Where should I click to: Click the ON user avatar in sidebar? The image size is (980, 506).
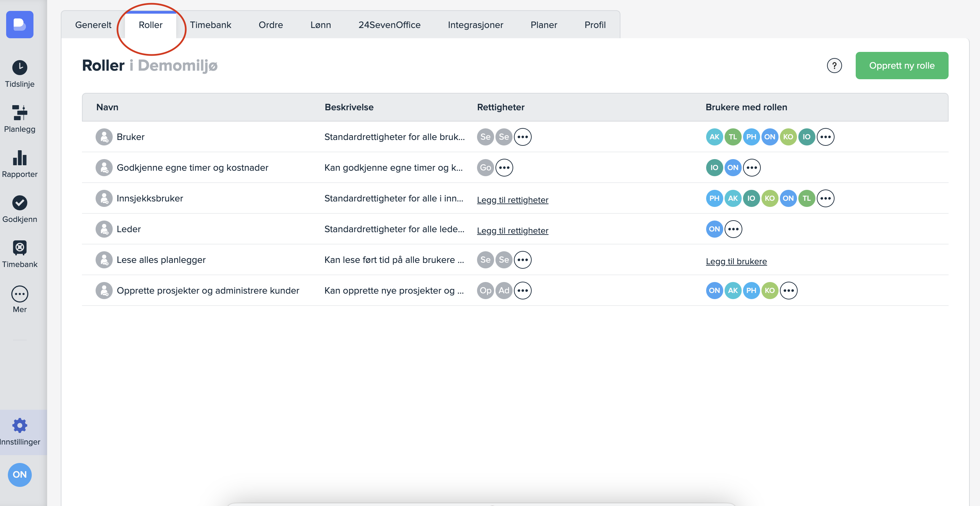click(x=19, y=475)
